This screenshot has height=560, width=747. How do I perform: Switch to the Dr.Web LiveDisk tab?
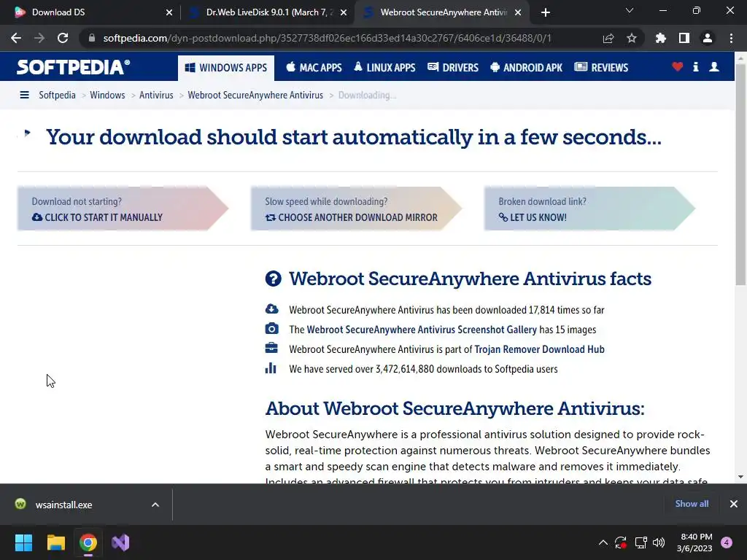[x=268, y=12]
